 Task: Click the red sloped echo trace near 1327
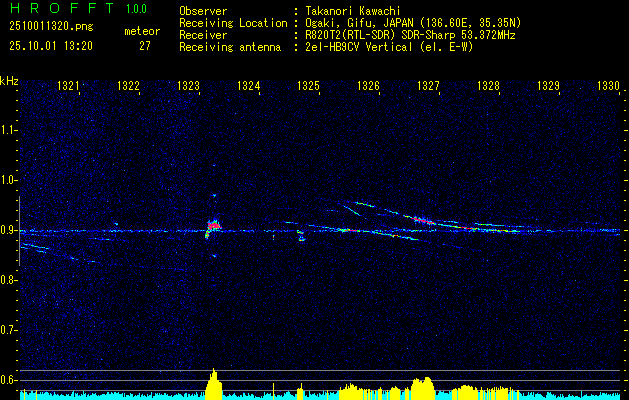pyautogui.click(x=422, y=220)
